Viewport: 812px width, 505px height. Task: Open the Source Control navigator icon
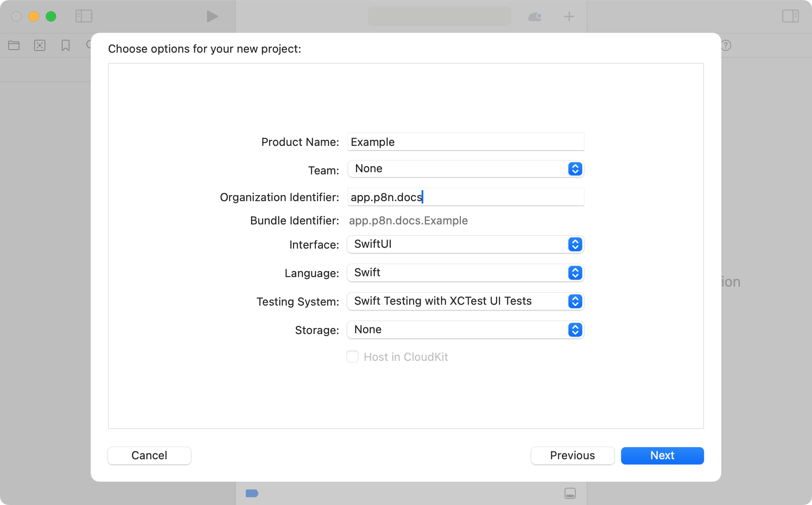point(40,45)
